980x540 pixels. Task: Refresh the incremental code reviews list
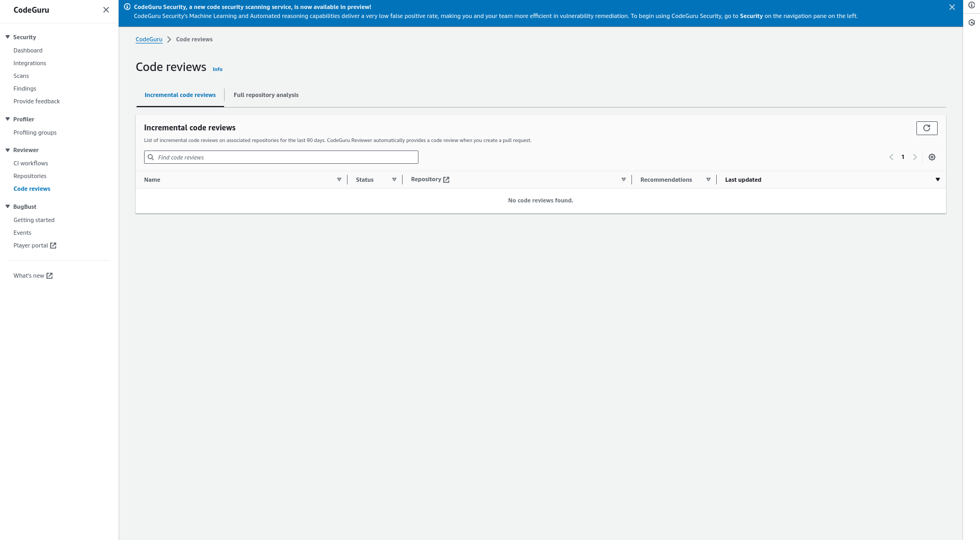(926, 128)
